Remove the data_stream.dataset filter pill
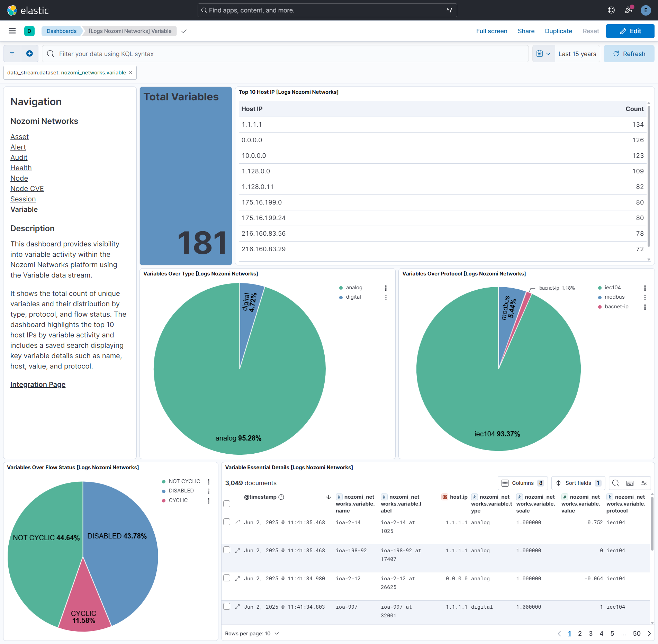 (130, 73)
